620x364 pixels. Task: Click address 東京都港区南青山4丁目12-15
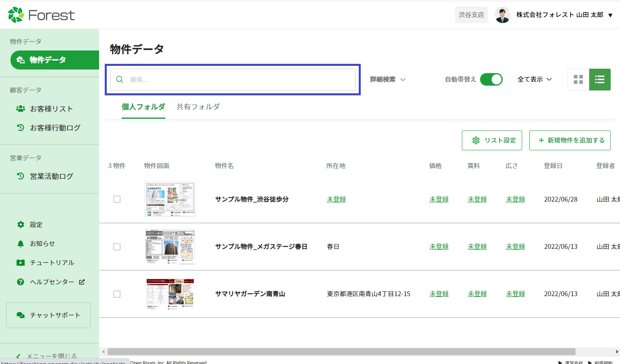point(368,294)
